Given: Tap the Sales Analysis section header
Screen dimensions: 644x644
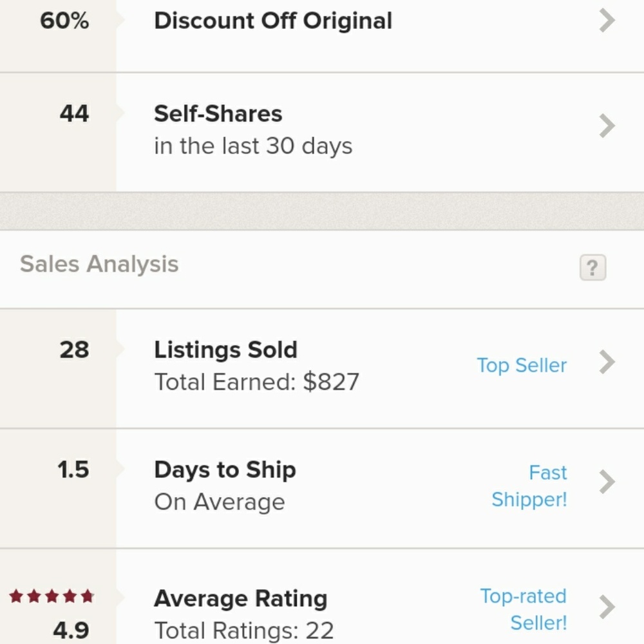Looking at the screenshot, I should 99,263.
